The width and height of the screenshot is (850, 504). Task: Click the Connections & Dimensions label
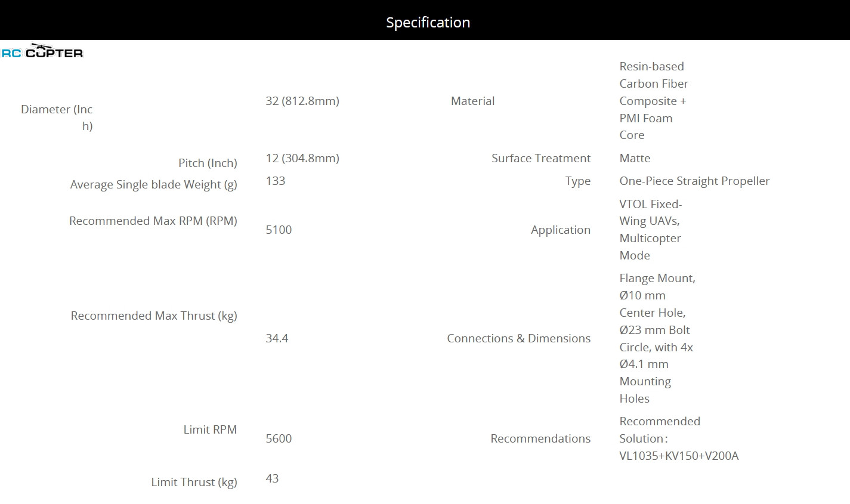pos(518,338)
